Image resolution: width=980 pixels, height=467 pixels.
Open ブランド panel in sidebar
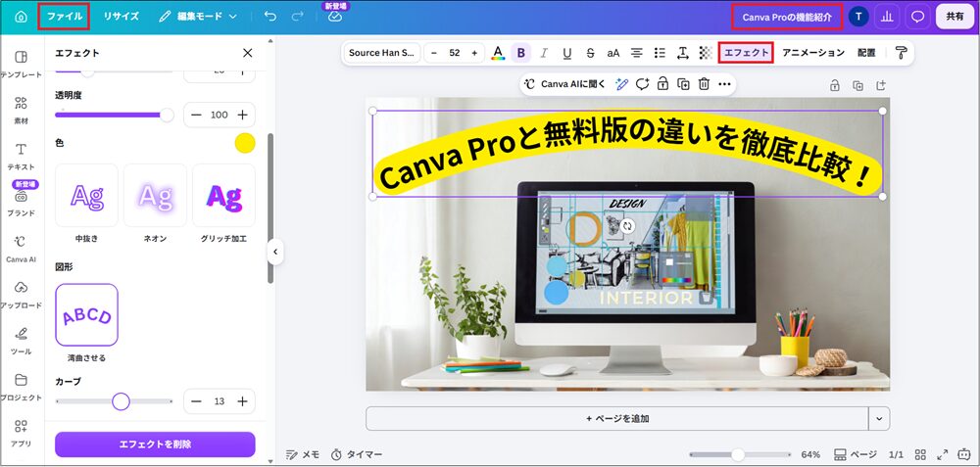22,203
